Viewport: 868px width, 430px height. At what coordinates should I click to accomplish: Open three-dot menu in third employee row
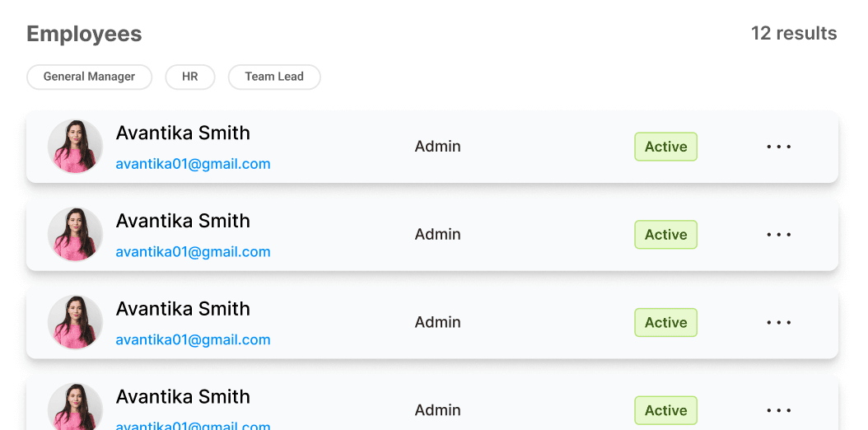[x=778, y=323]
